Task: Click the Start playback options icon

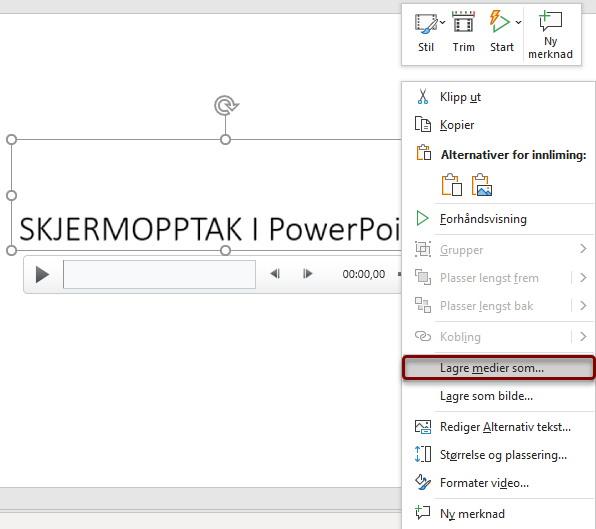Action: point(499,22)
